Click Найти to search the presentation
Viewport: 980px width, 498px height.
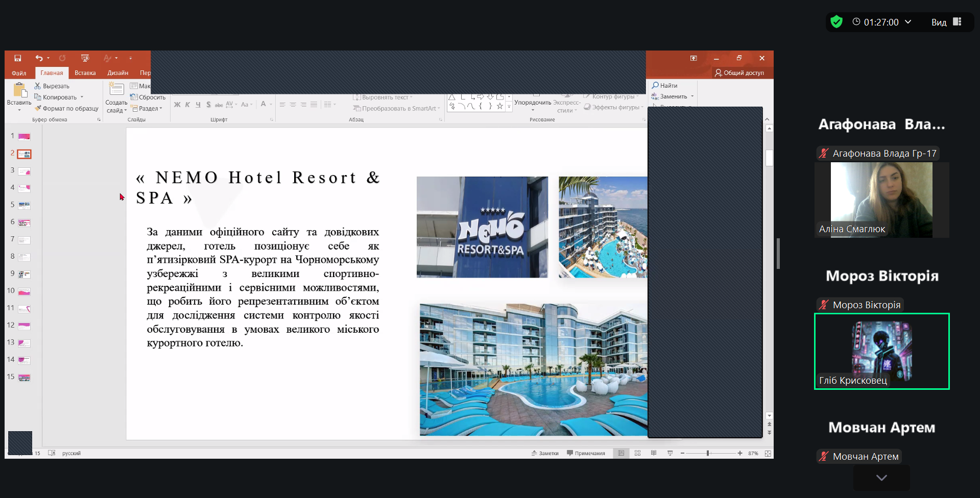pyautogui.click(x=664, y=86)
